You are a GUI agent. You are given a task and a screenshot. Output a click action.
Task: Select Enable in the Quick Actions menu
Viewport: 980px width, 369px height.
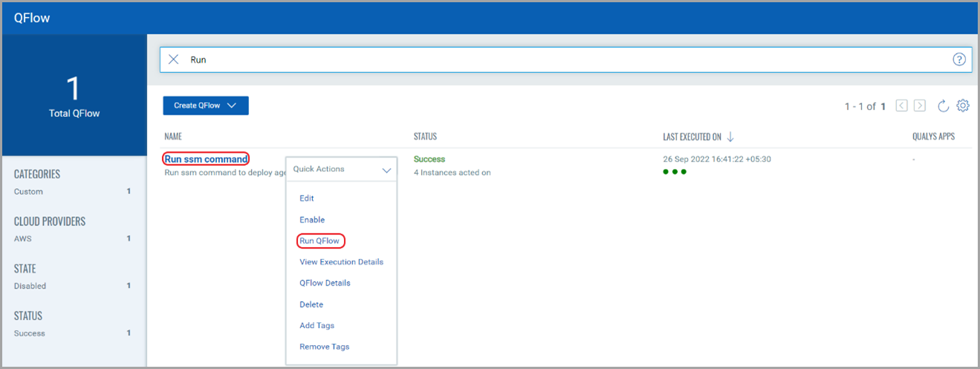312,219
